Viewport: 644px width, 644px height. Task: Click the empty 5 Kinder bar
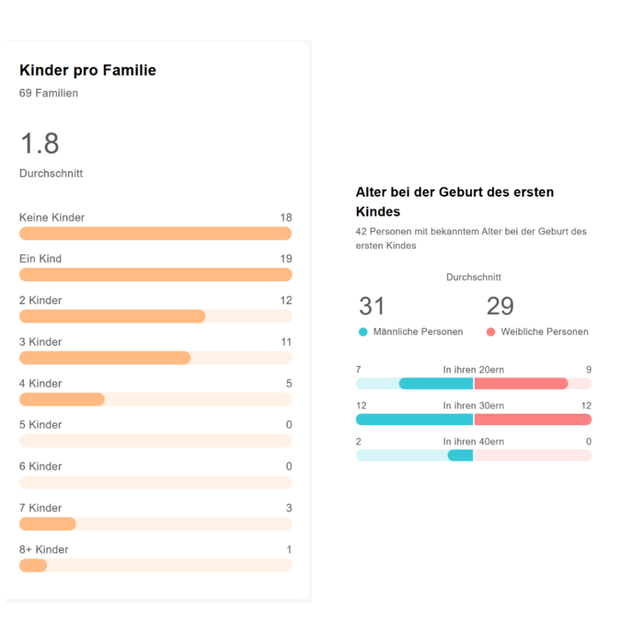pyautogui.click(x=155, y=441)
